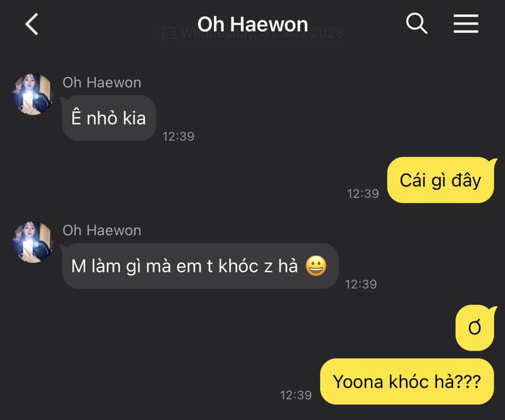Select the "M làm gì mà em t khóc" message
Viewport: 505px width, 420px height.
pos(200,266)
